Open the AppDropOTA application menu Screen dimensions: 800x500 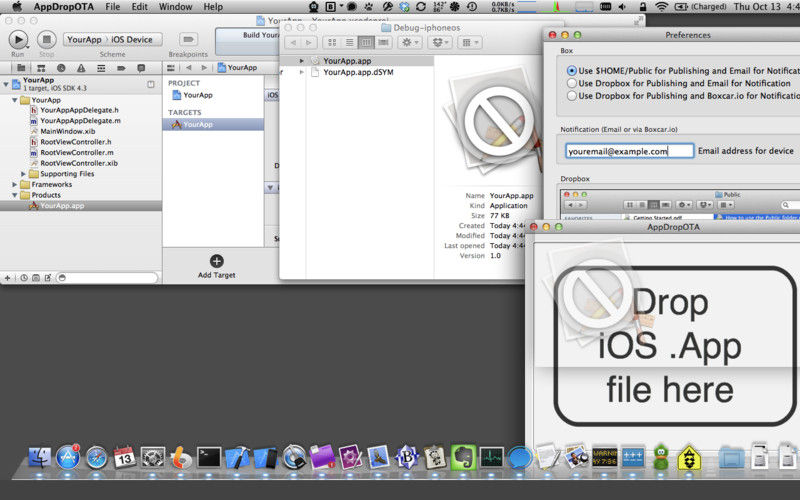tap(64, 7)
